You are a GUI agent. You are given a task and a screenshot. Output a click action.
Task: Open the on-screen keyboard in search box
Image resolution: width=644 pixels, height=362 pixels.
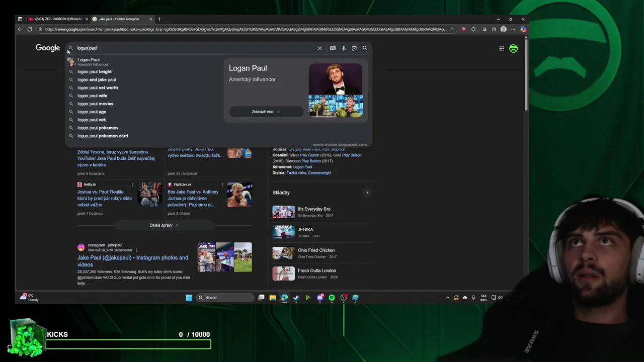[333, 48]
